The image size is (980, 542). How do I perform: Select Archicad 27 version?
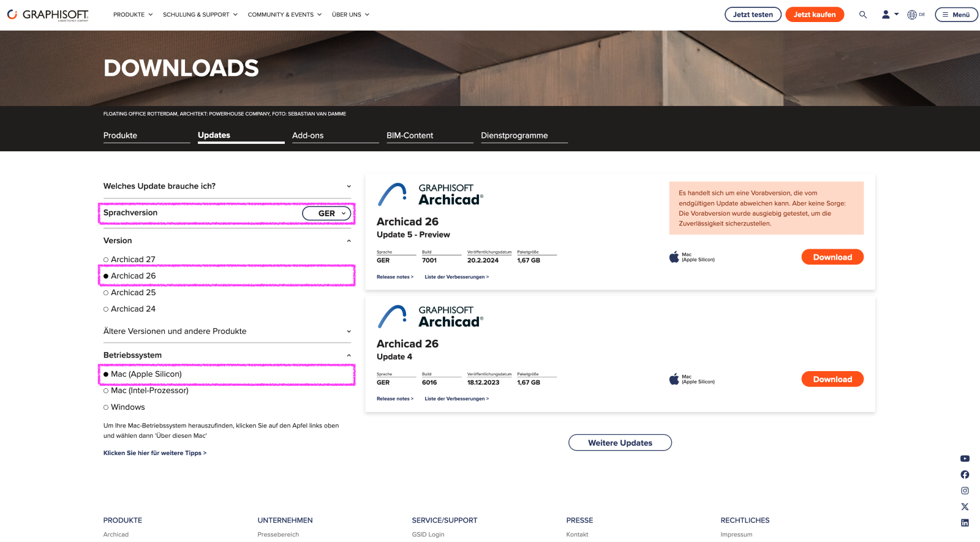pyautogui.click(x=129, y=260)
